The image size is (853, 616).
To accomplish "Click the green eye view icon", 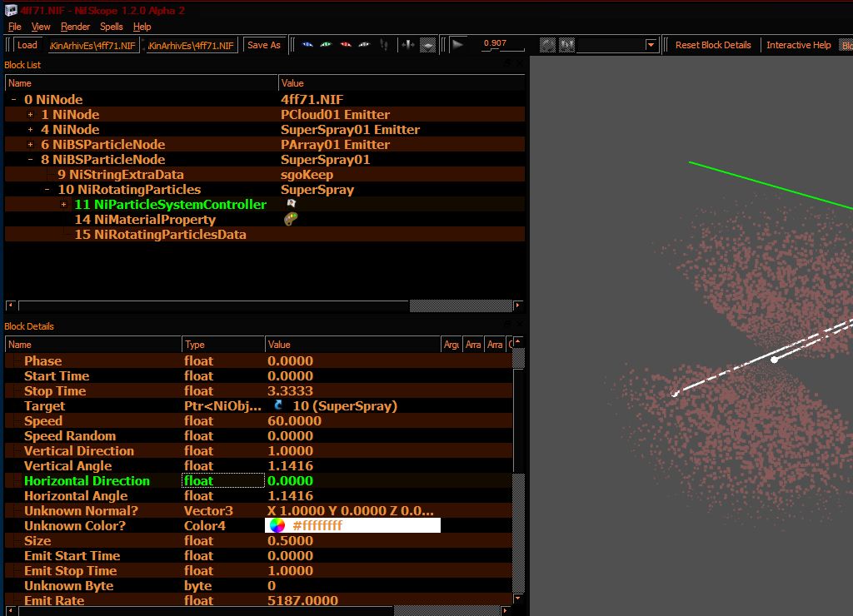I will [x=327, y=45].
